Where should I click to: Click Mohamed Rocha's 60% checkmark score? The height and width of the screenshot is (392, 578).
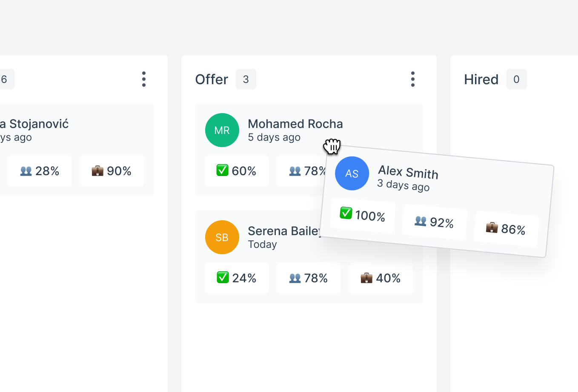237,171
